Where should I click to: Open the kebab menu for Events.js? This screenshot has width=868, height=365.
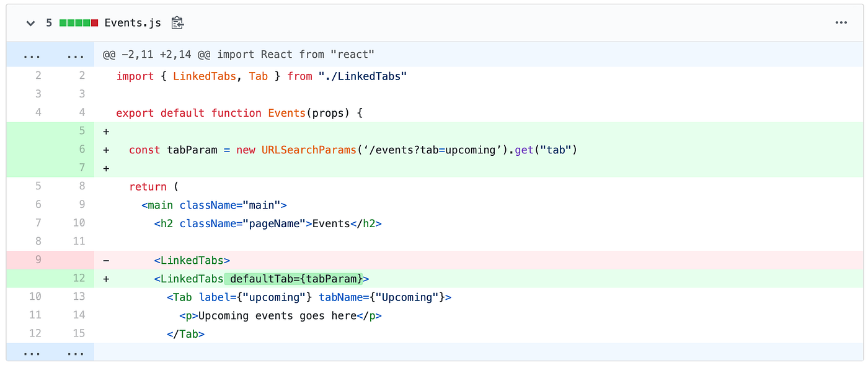(x=841, y=22)
